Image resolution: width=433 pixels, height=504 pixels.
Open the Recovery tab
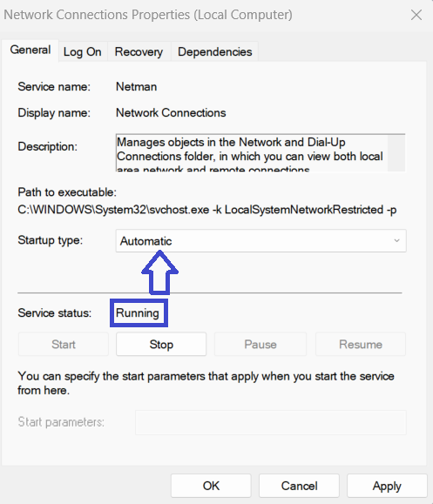click(139, 51)
